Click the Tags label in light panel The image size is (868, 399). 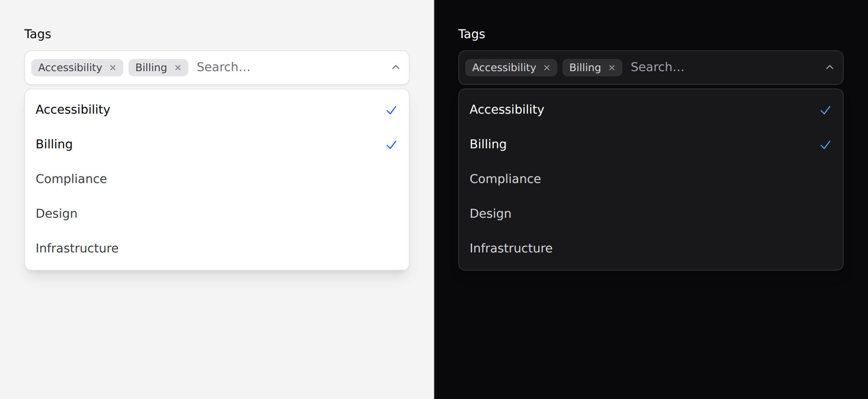click(x=38, y=34)
